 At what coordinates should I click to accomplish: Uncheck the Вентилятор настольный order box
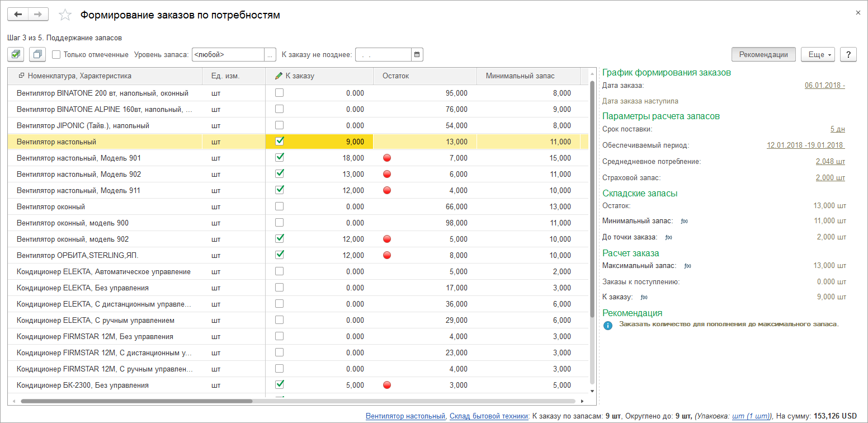(x=280, y=142)
